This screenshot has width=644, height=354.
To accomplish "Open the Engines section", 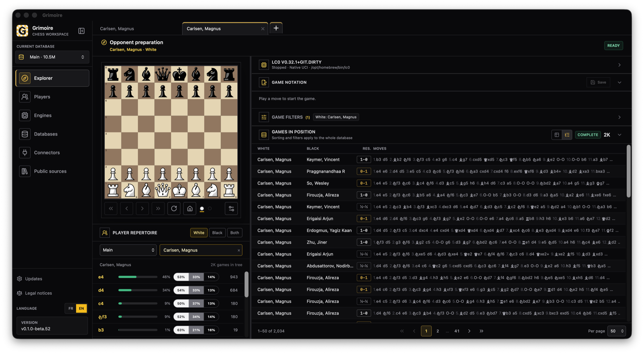I will [x=52, y=115].
